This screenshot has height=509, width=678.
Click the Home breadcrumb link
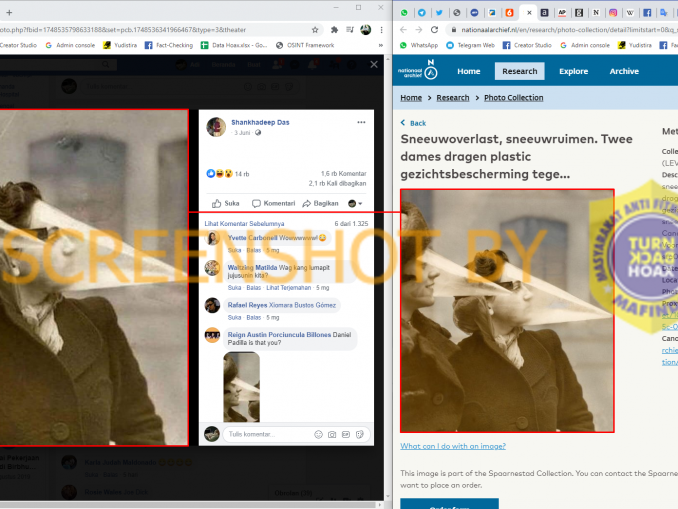point(411,98)
